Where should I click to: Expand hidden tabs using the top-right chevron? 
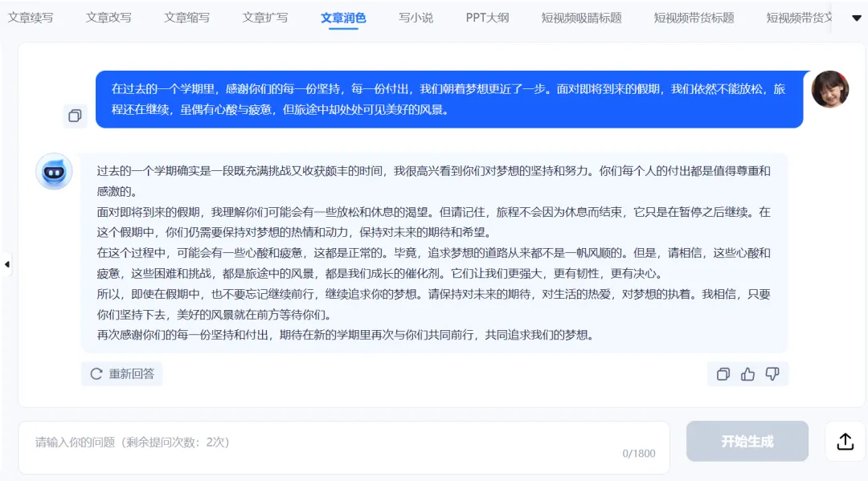(855, 17)
